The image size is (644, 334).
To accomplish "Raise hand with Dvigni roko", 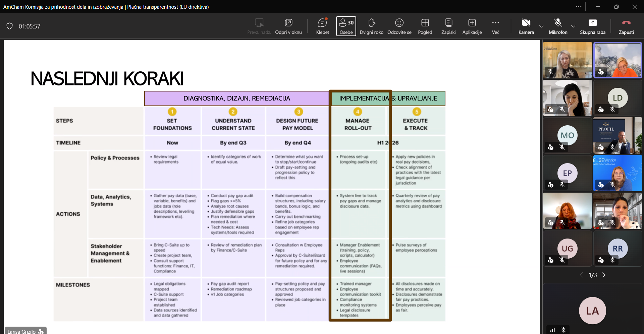I will point(371,26).
